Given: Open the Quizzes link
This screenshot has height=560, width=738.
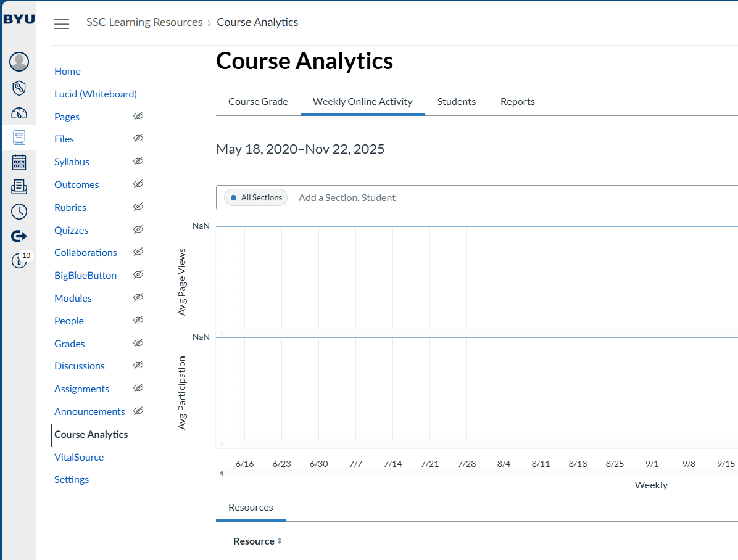Looking at the screenshot, I should click(x=71, y=231).
